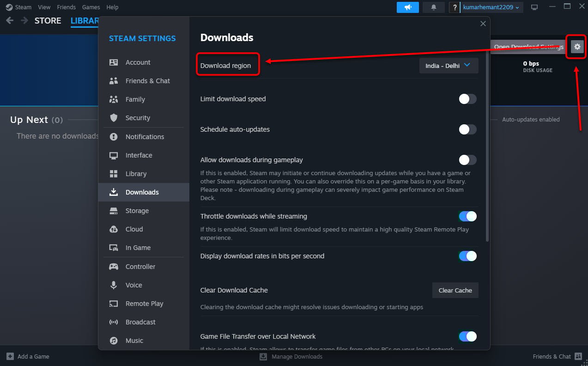This screenshot has width=588, height=366.
Task: Open the India - Delhi region dropdown
Action: coord(448,65)
